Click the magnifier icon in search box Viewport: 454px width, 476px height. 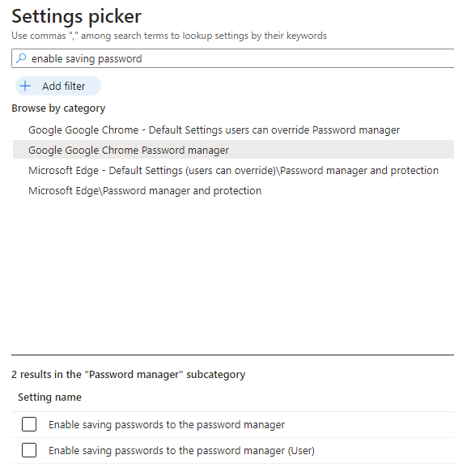[x=21, y=58]
